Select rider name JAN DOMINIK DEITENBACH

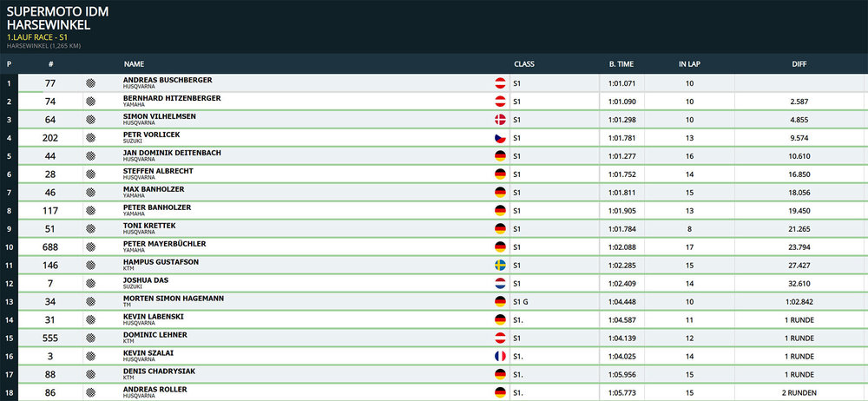tap(172, 153)
